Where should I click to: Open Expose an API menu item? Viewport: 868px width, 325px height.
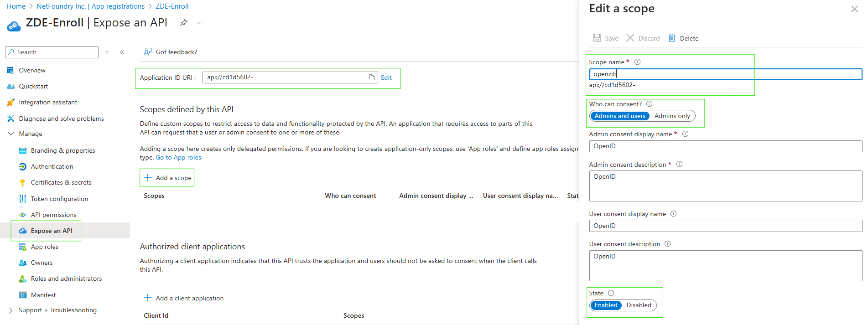click(52, 231)
